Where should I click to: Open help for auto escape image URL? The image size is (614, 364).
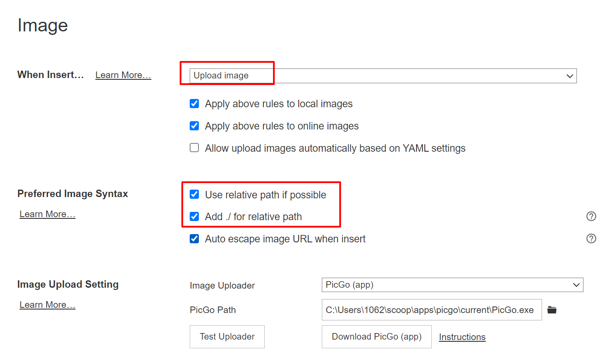tap(591, 238)
